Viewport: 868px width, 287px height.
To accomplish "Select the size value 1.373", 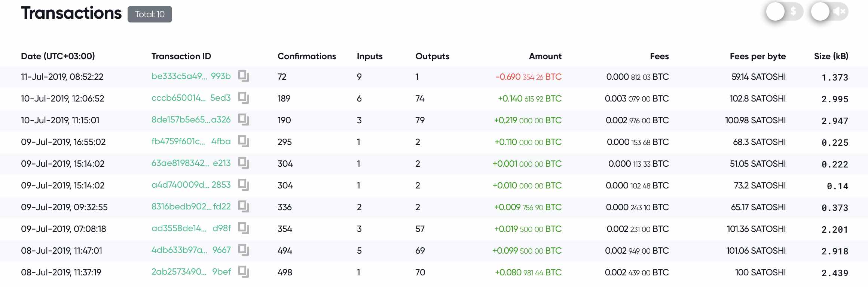I will pyautogui.click(x=835, y=78).
